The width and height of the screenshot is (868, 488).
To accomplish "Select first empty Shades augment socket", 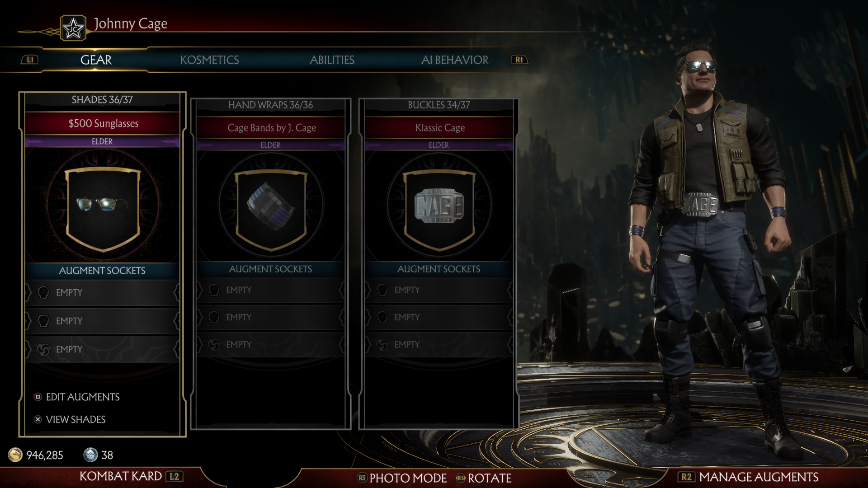I will point(103,292).
